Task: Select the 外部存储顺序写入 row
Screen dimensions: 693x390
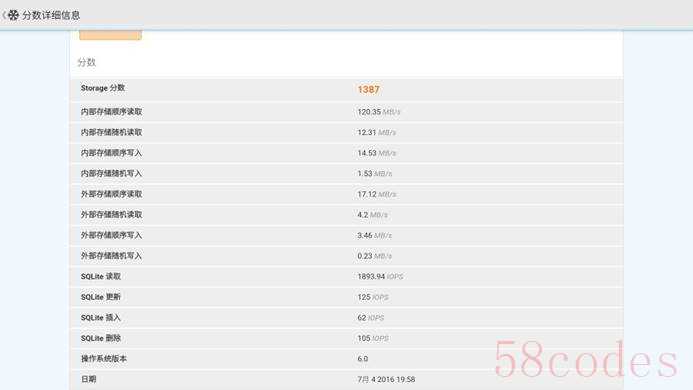Action: (x=346, y=235)
